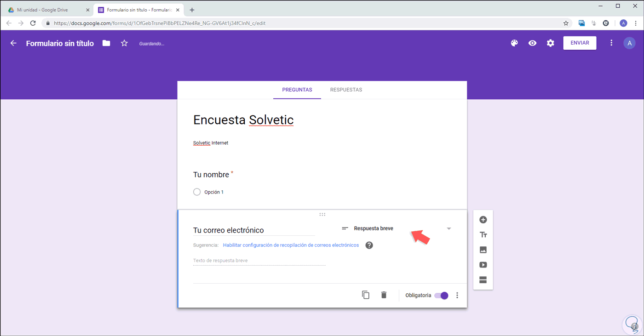Switch to the PREGUNTAS tab
Image resolution: width=644 pixels, height=336 pixels.
point(297,90)
